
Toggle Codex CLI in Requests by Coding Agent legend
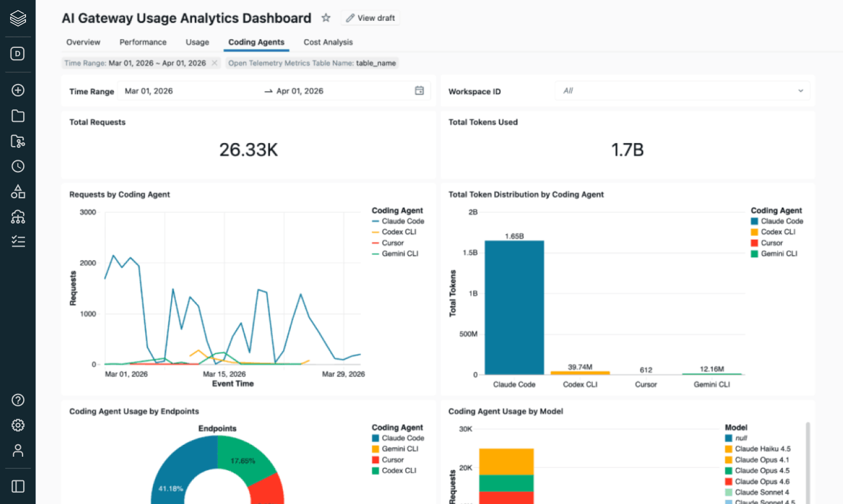pyautogui.click(x=394, y=232)
